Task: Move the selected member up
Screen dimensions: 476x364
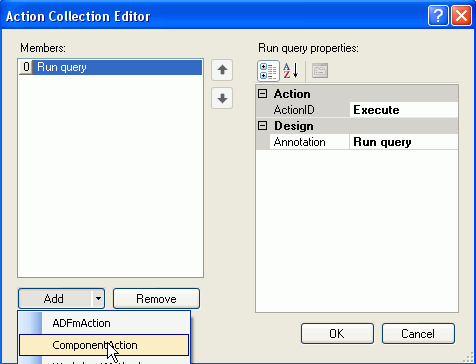Action: pos(222,70)
